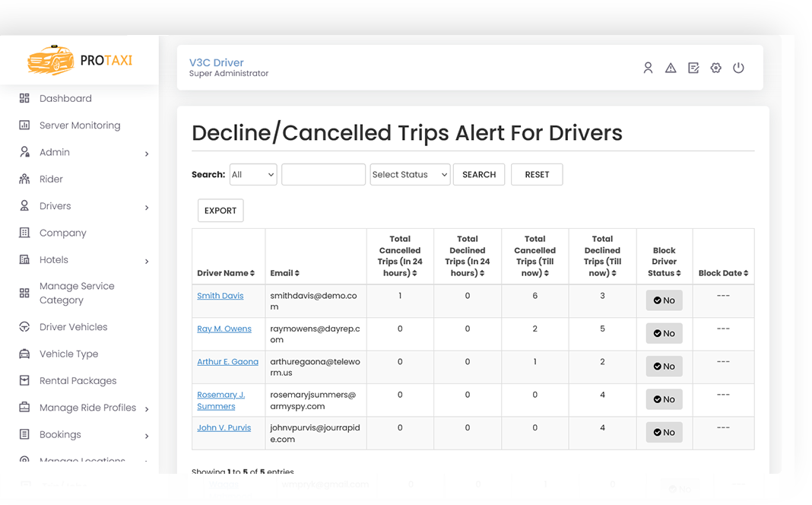Click the Bookings list icon
The width and height of the screenshot is (812, 505).
coord(24,434)
